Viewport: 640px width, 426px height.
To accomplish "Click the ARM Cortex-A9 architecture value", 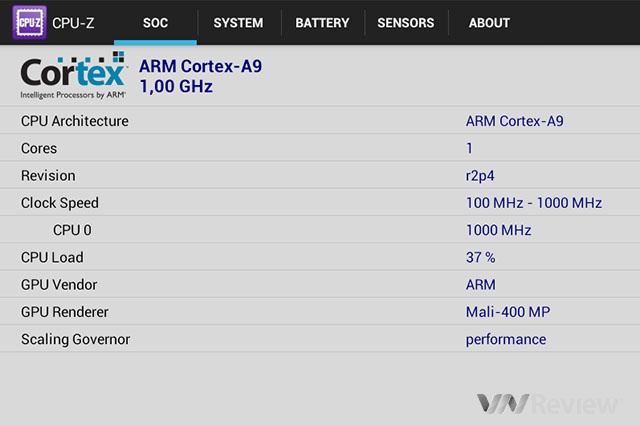I will 514,121.
